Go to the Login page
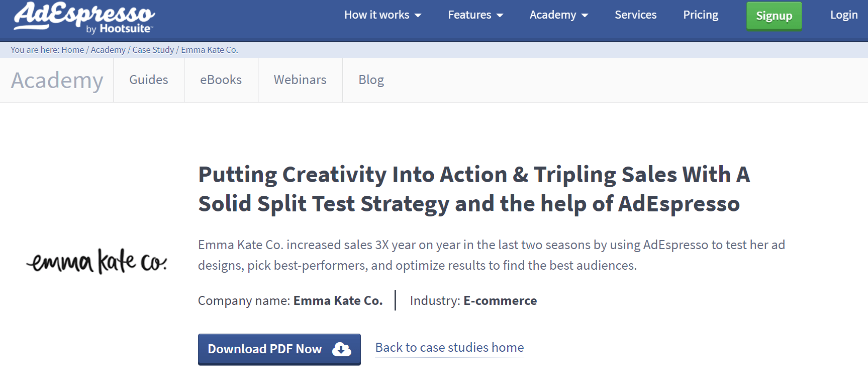The image size is (868, 387). (x=843, y=15)
